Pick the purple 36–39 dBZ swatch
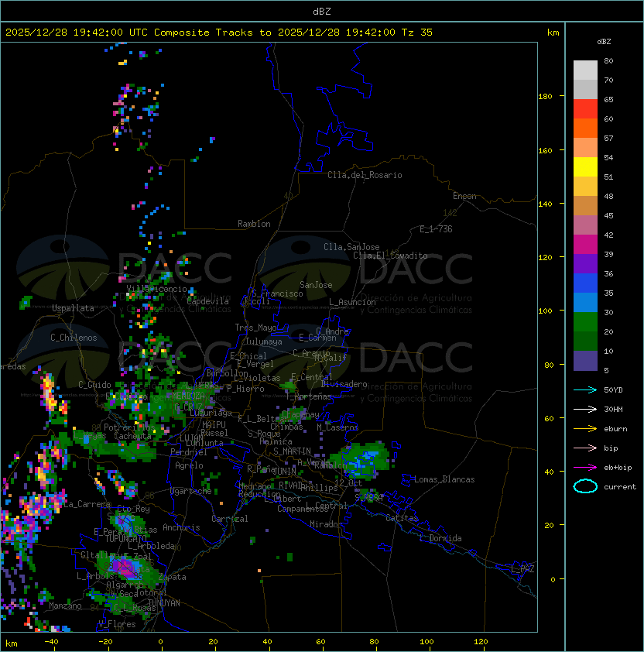644x652 pixels. click(585, 263)
